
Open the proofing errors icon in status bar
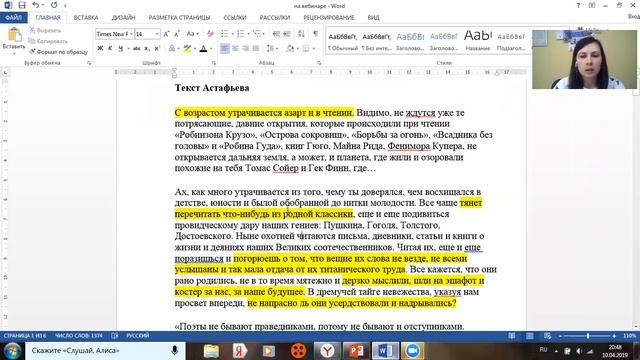coord(115,336)
